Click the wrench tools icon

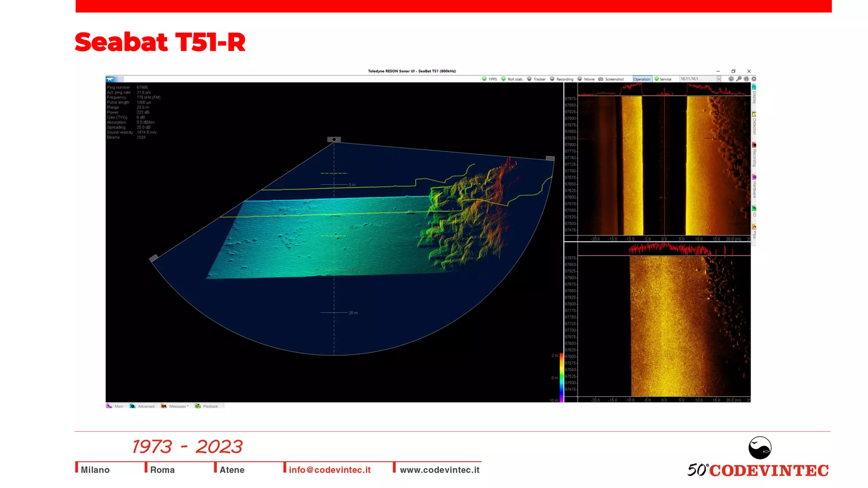[739, 79]
